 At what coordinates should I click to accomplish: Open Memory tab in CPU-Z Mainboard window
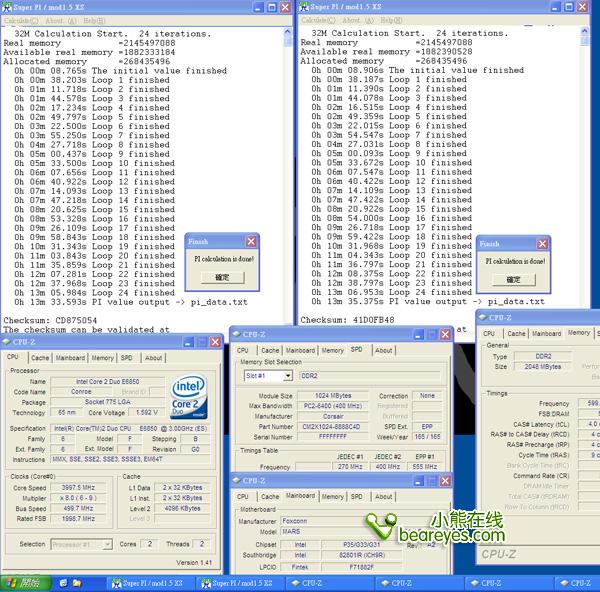333,496
